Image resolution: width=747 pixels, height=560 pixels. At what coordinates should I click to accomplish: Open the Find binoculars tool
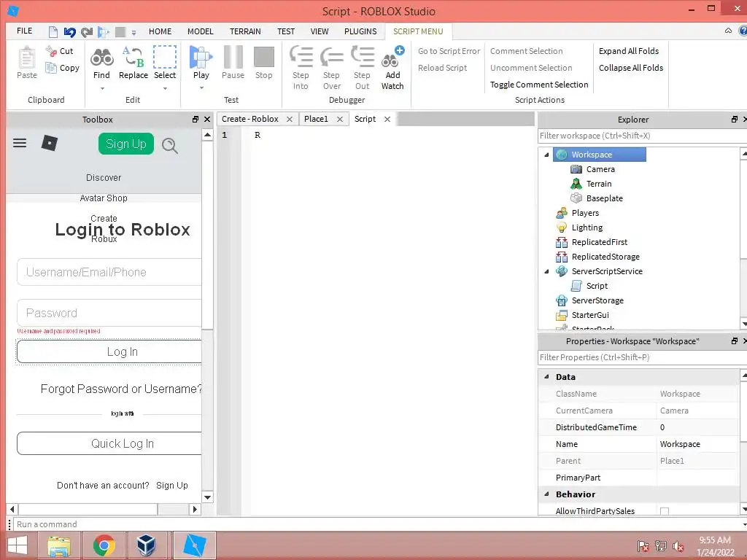click(x=101, y=58)
